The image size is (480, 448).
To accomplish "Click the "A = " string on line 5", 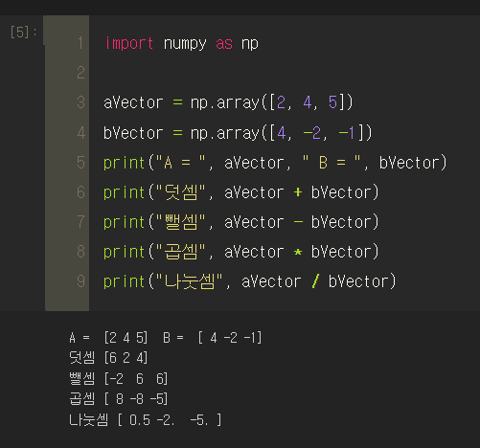I will pyautogui.click(x=181, y=162).
